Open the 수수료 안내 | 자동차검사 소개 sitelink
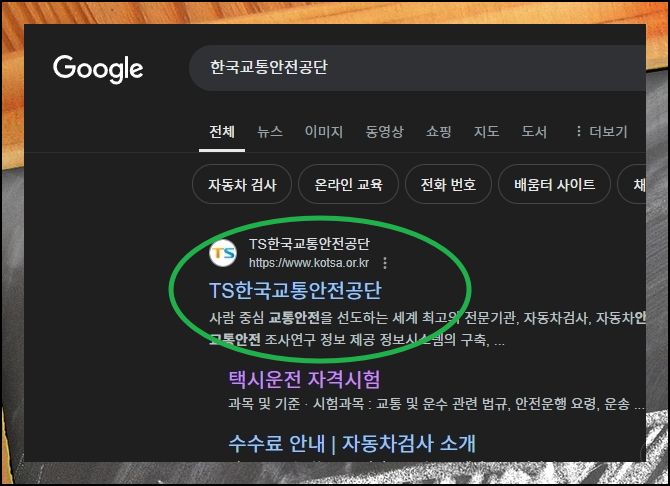Screen dimensions: 670x486 tap(352, 443)
